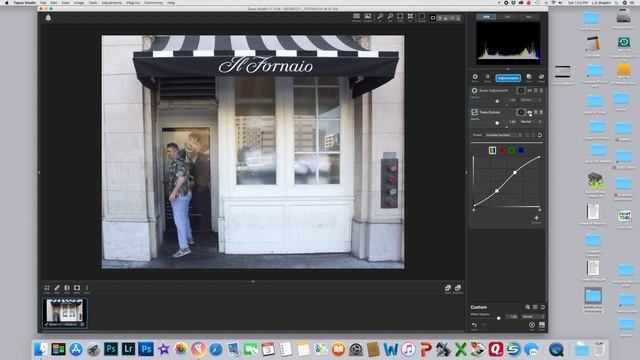640x360 pixels.
Task: Open the menu icon beside Custom
Action: pos(535,307)
